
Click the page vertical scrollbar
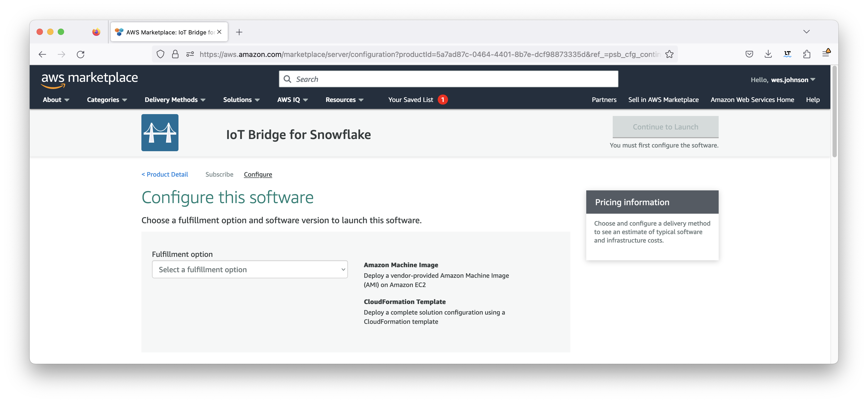[x=834, y=111]
